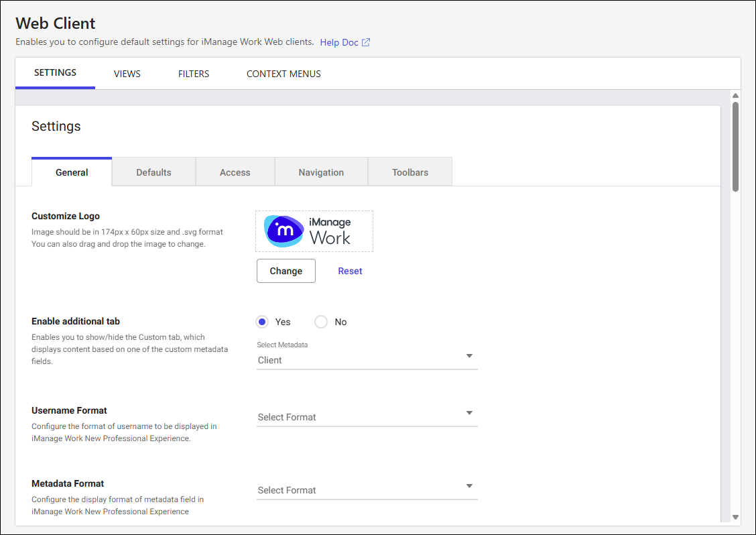This screenshot has width=756, height=535.
Task: Click the Change logo button
Action: point(286,271)
